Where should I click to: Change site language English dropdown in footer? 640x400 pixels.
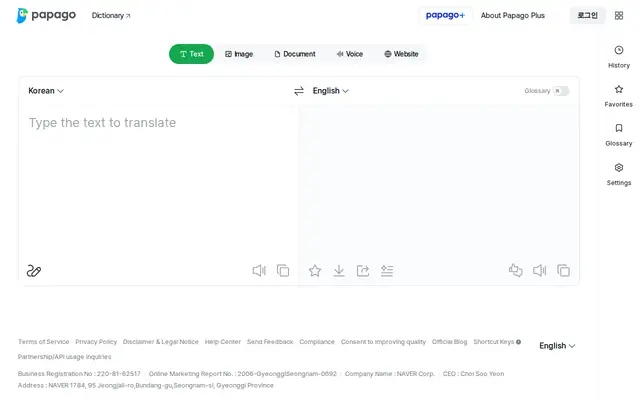[557, 346]
